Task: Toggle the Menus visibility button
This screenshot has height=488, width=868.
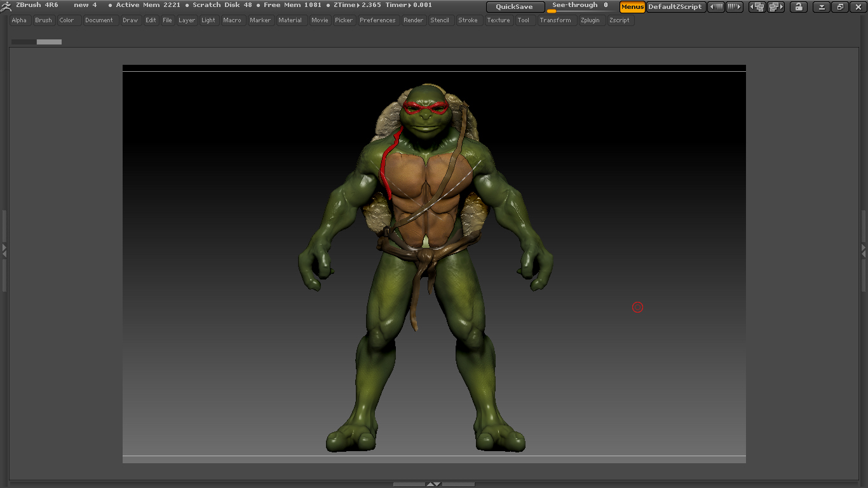Action: coord(632,7)
